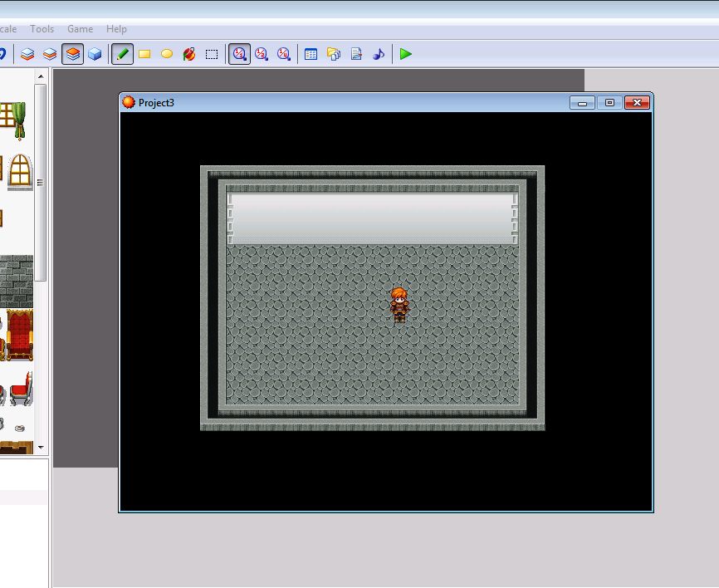The width and height of the screenshot is (719, 588).
Task: Maximize the Project3 game window
Action: pyautogui.click(x=609, y=103)
